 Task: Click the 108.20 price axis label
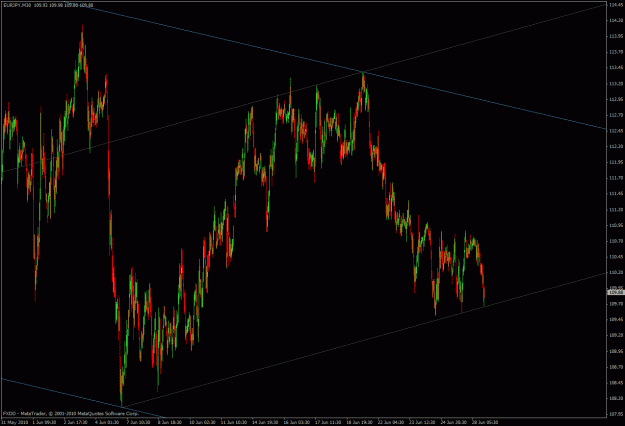pyautogui.click(x=616, y=399)
